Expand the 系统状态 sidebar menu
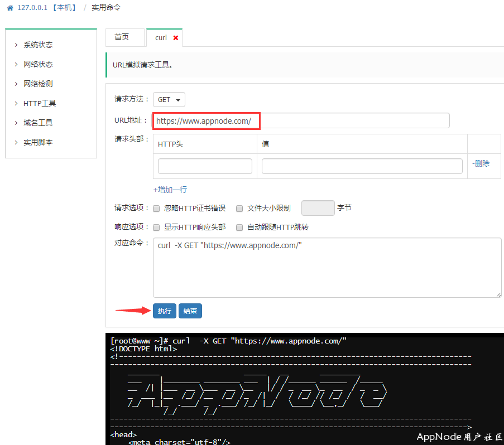504x445 pixels. 38,45
